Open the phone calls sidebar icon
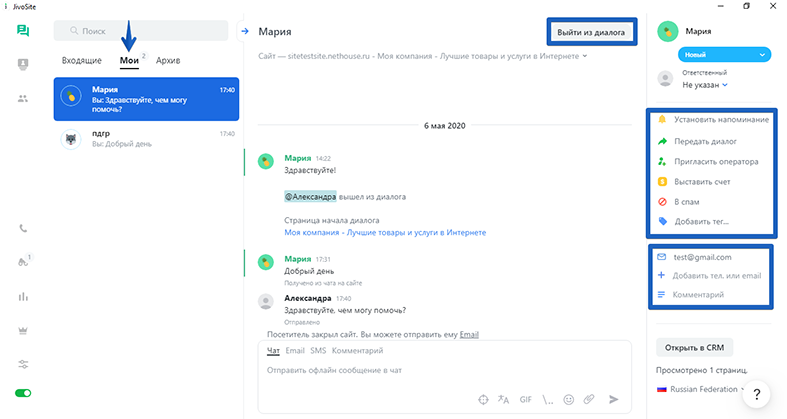This screenshot has width=787, height=419. [23, 228]
